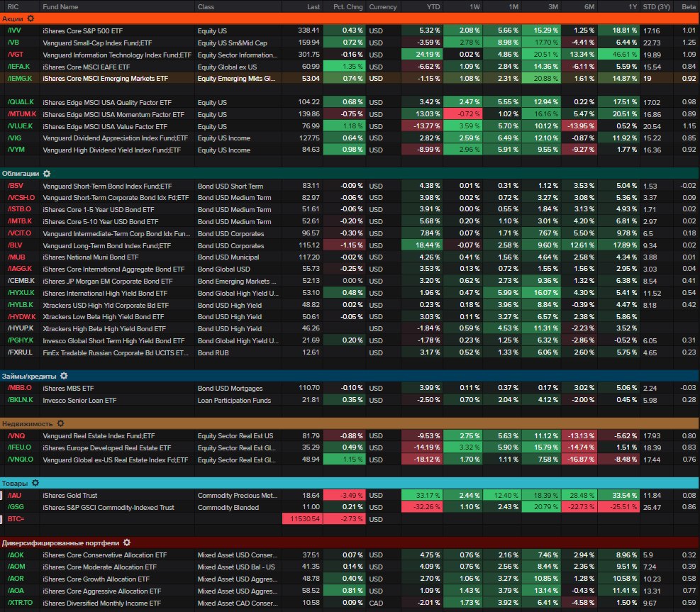Image resolution: width=700 pixels, height=612 pixels.
Task: Sort by Last column header
Action: (313, 6)
